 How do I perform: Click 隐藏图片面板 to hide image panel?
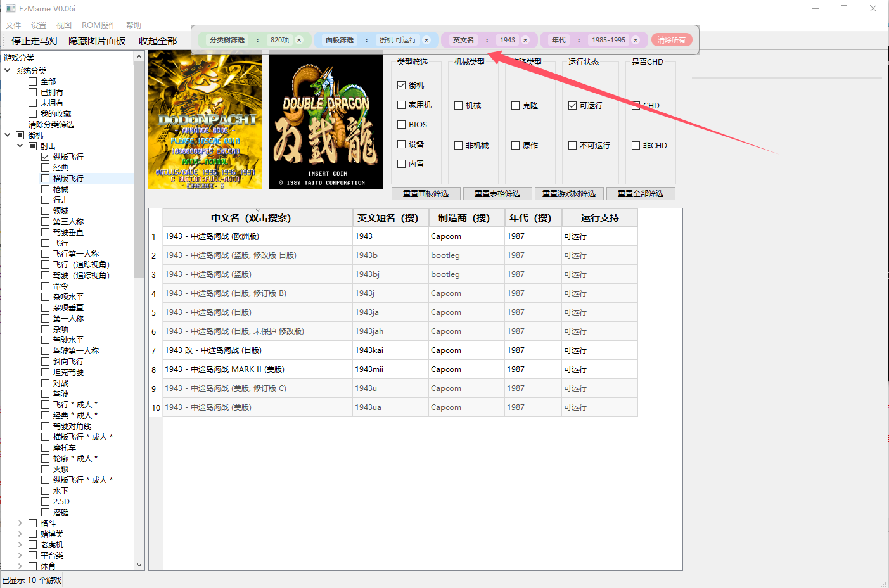97,41
